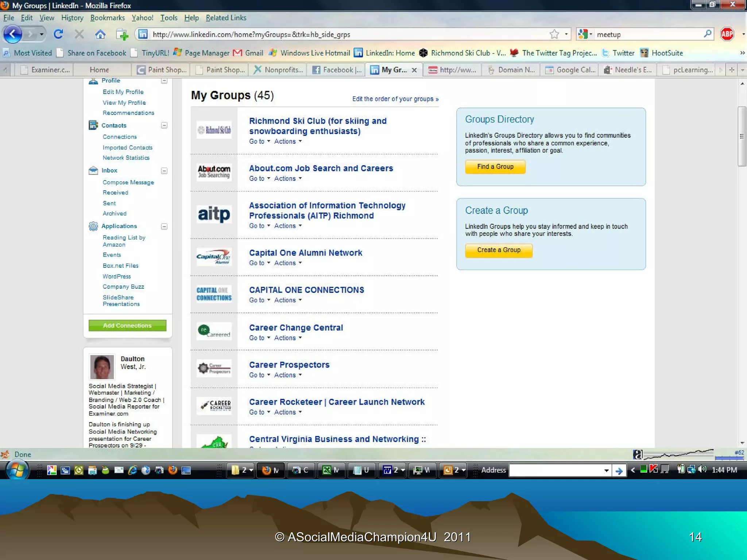Open the Bookmarks menu
This screenshot has width=747, height=560.
pos(107,18)
